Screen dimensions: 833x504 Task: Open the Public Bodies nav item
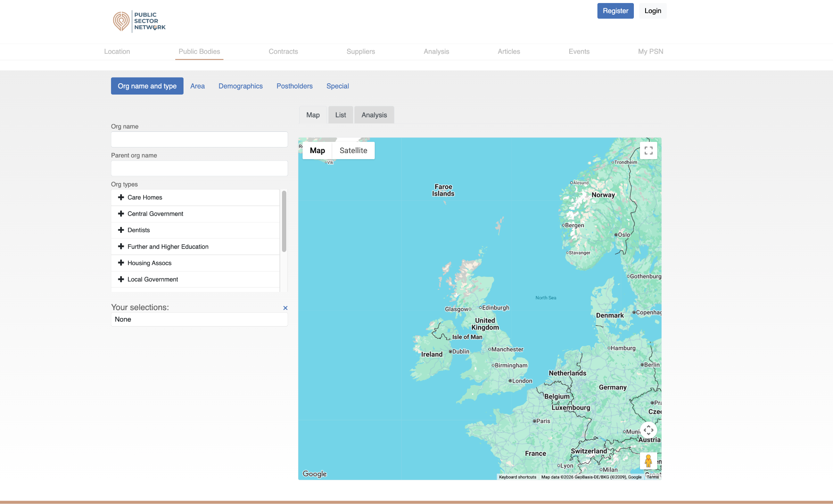(x=199, y=52)
